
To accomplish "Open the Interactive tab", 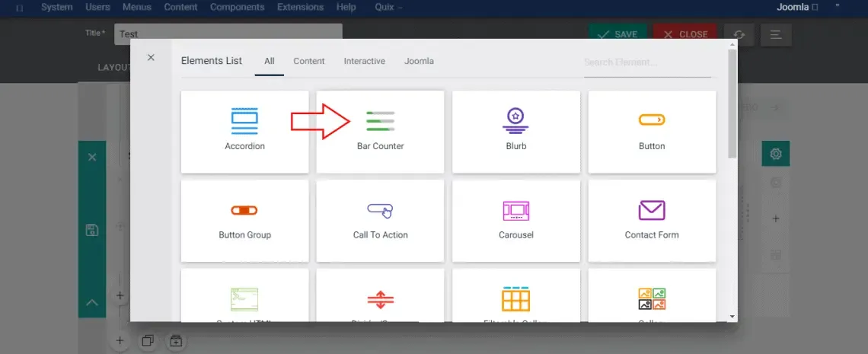I will (364, 62).
